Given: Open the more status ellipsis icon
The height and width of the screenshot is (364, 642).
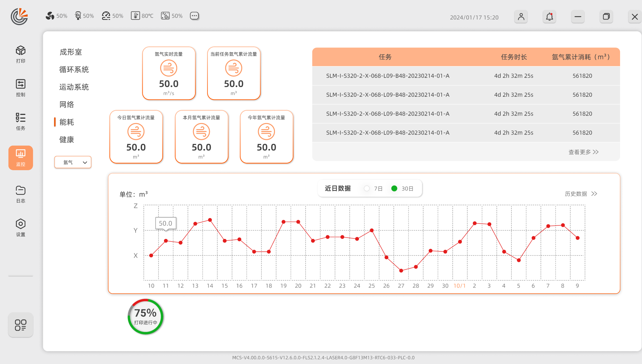Looking at the screenshot, I should [x=194, y=16].
